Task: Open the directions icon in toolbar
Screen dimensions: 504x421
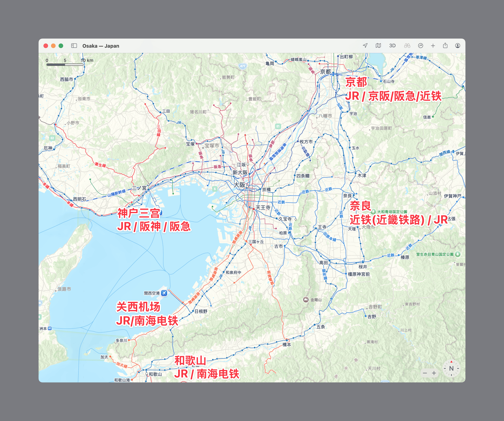Action: tap(420, 46)
